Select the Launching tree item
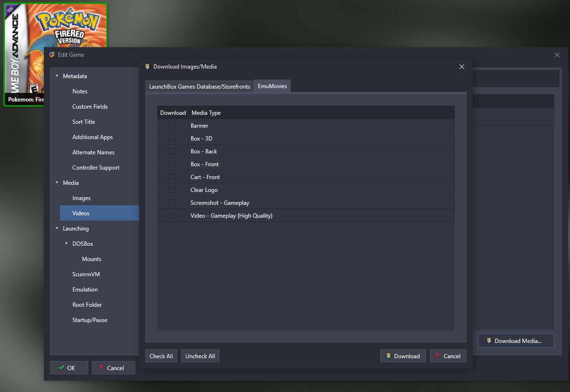The height and width of the screenshot is (392, 570). [x=76, y=229]
